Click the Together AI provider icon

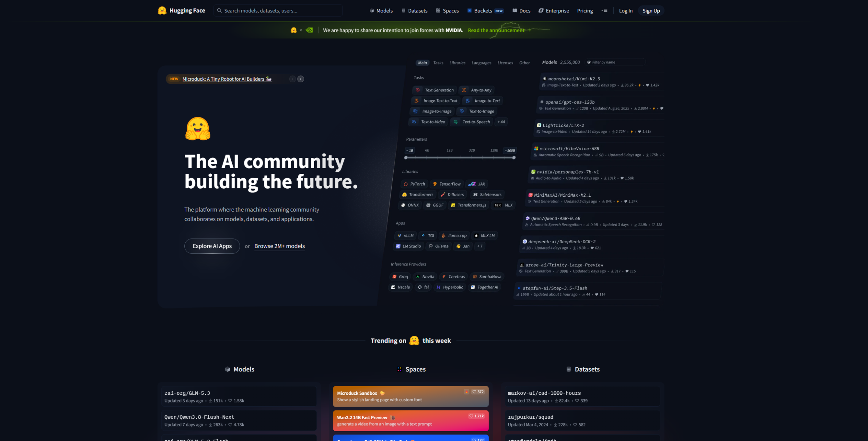[x=473, y=287]
